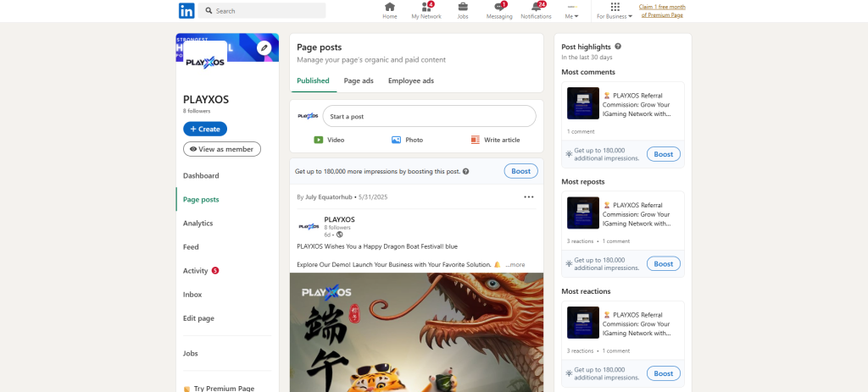
Task: Open Analytics in the sidebar
Action: pos(198,224)
